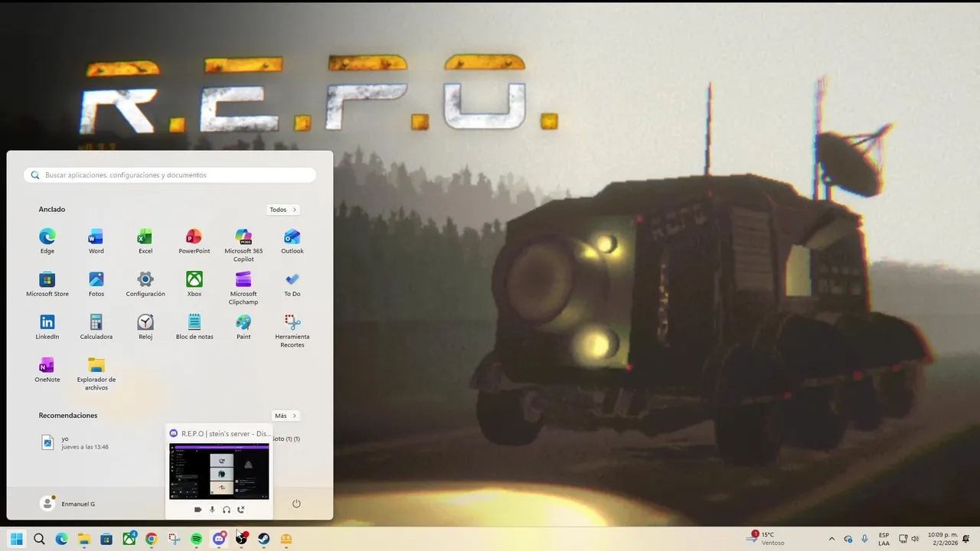Mute microphone in Discord preview toolbar

[x=212, y=510]
